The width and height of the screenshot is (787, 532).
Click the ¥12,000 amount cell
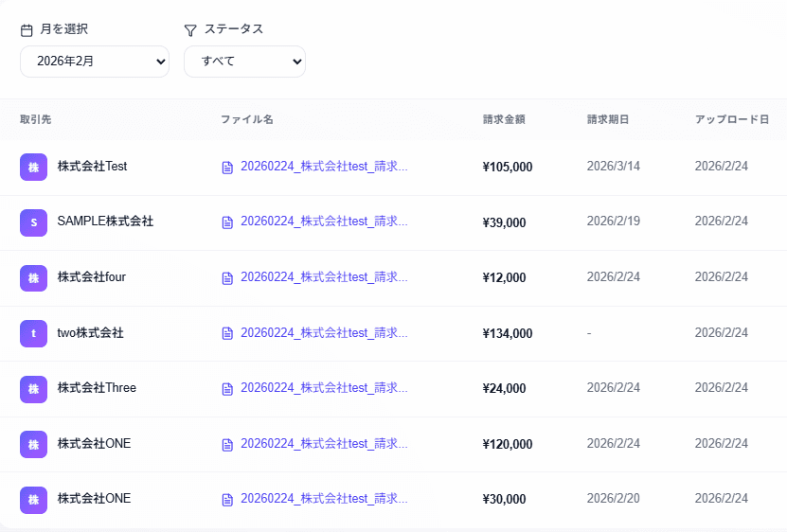(x=504, y=277)
